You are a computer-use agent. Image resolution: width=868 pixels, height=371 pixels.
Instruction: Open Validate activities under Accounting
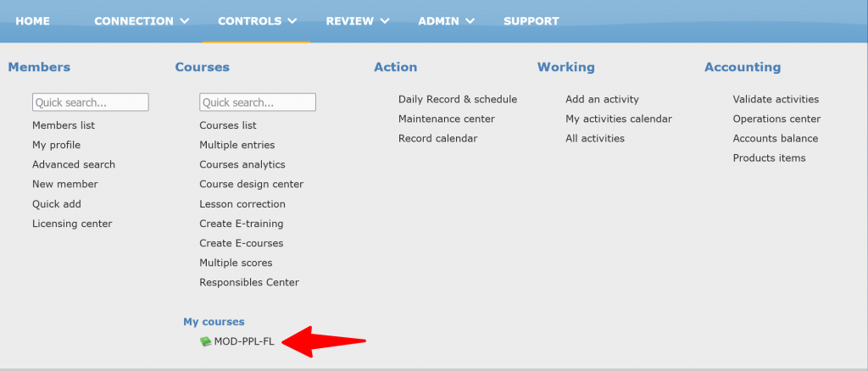click(776, 99)
